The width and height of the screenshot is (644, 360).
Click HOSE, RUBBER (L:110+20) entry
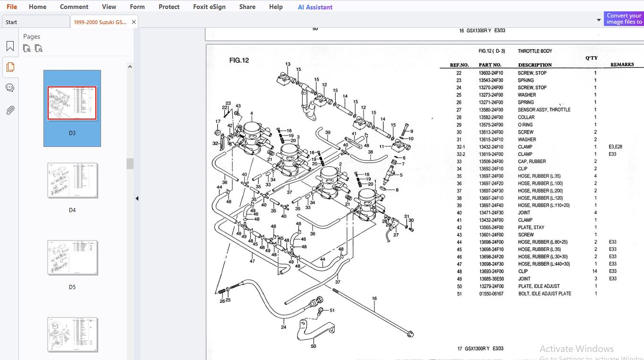pyautogui.click(x=544, y=206)
